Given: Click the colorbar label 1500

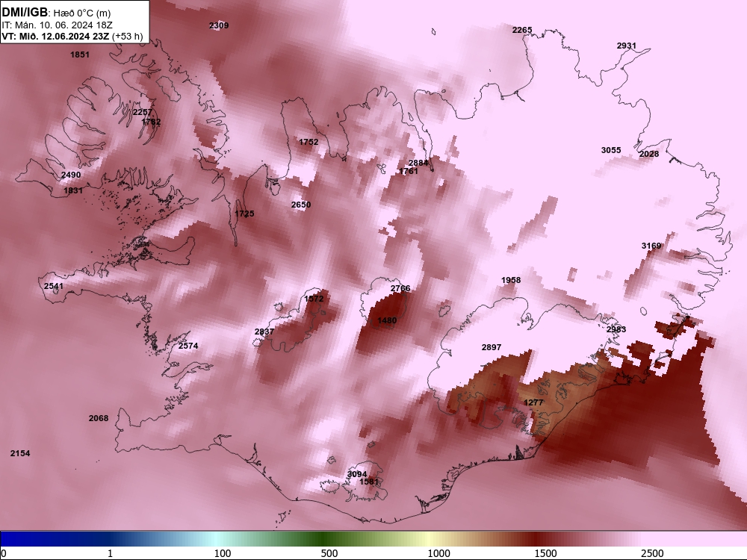Looking at the screenshot, I should point(545,554).
